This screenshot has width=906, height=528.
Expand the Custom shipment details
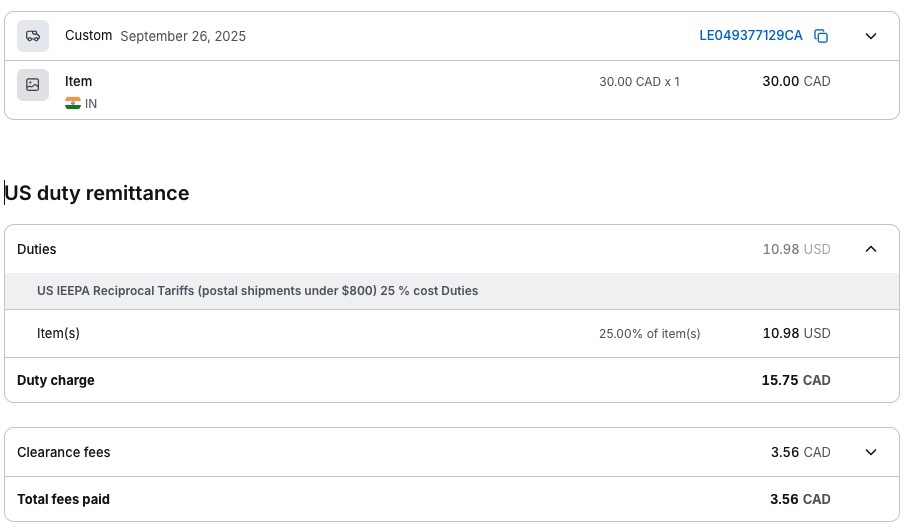pos(870,36)
